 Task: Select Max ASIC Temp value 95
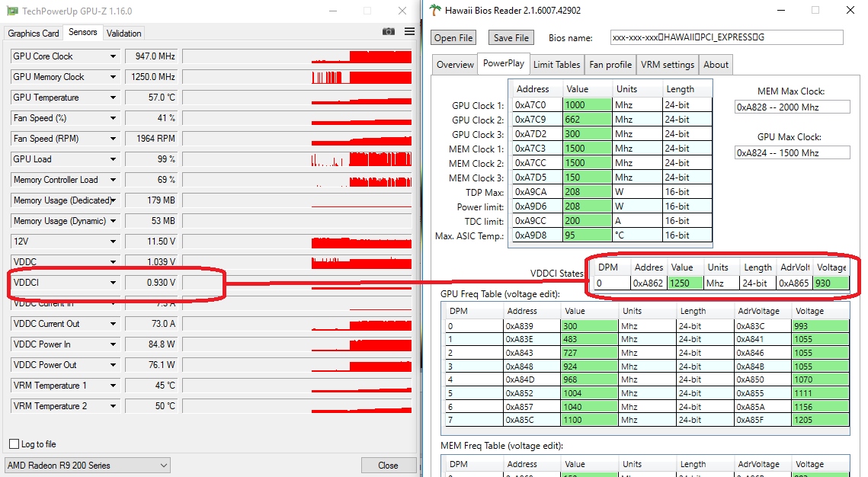click(x=588, y=235)
